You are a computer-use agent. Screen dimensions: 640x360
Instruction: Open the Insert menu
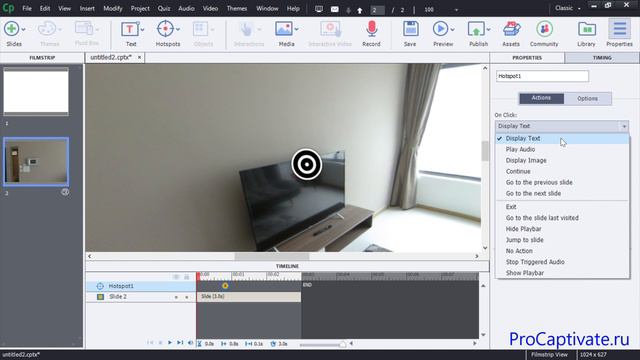(87, 8)
